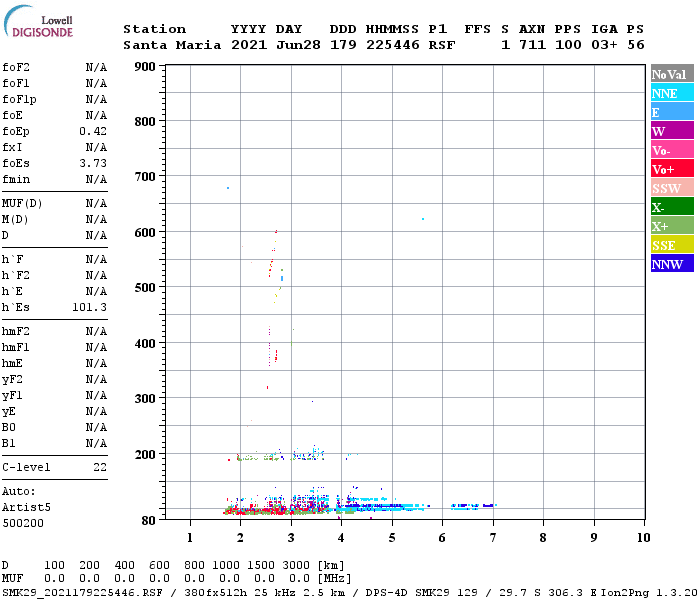This screenshot has width=700, height=600.
Task: Click the [MHz] MUF unit label
Action: coord(334,578)
